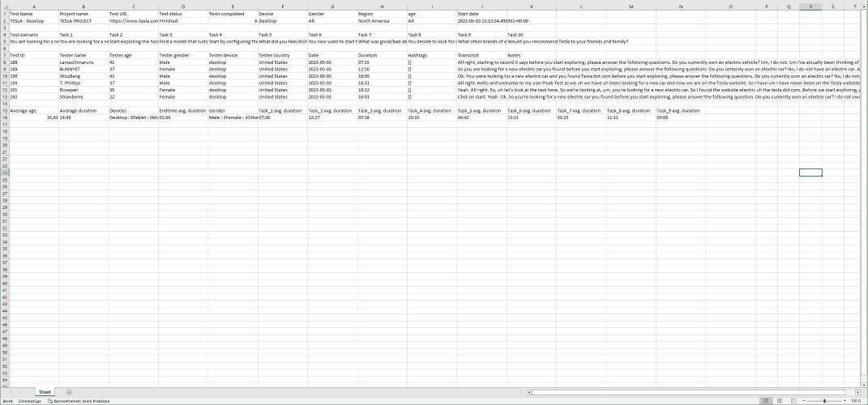868x405 pixels.
Task: Select row 7 header
Action: (4, 55)
